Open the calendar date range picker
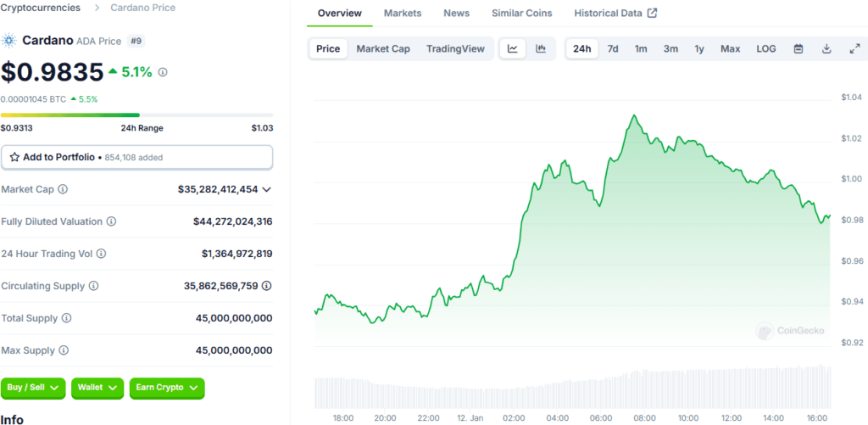The width and height of the screenshot is (868, 425). click(798, 48)
